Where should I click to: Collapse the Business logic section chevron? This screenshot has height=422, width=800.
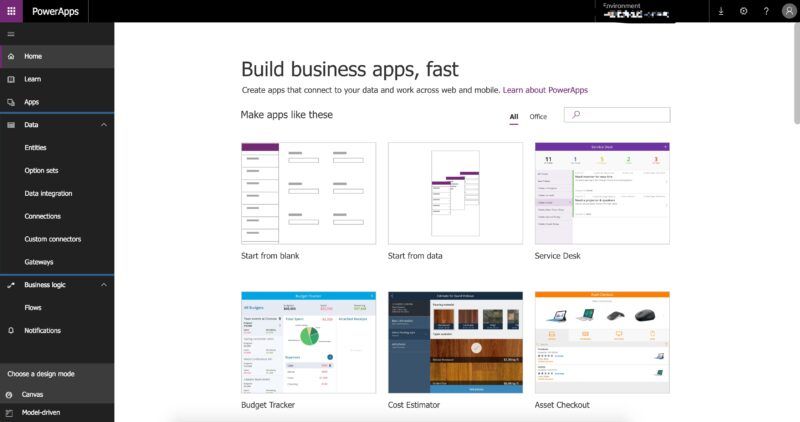104,285
